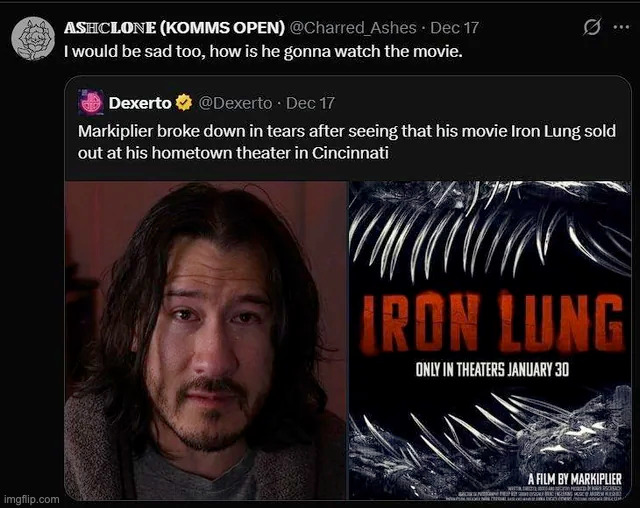The image size is (640, 508).
Task: Click the IRON LUNG red title on poster
Action: [x=491, y=322]
